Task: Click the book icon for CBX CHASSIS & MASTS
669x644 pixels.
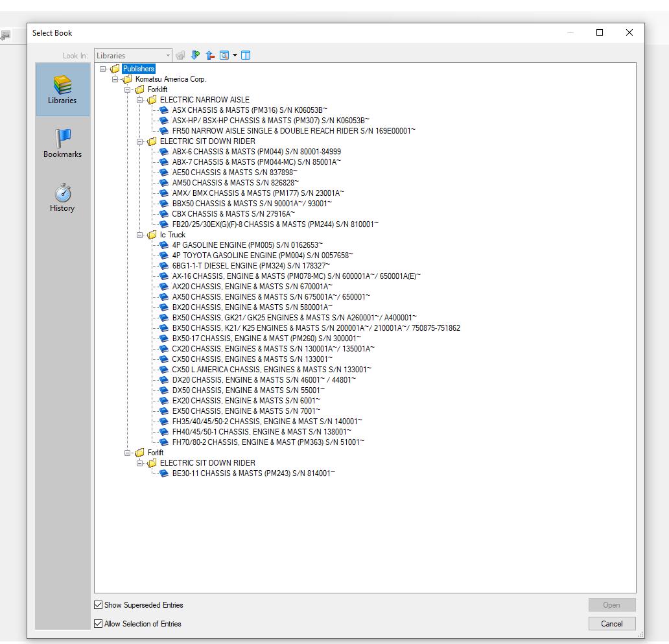Action: tap(164, 214)
